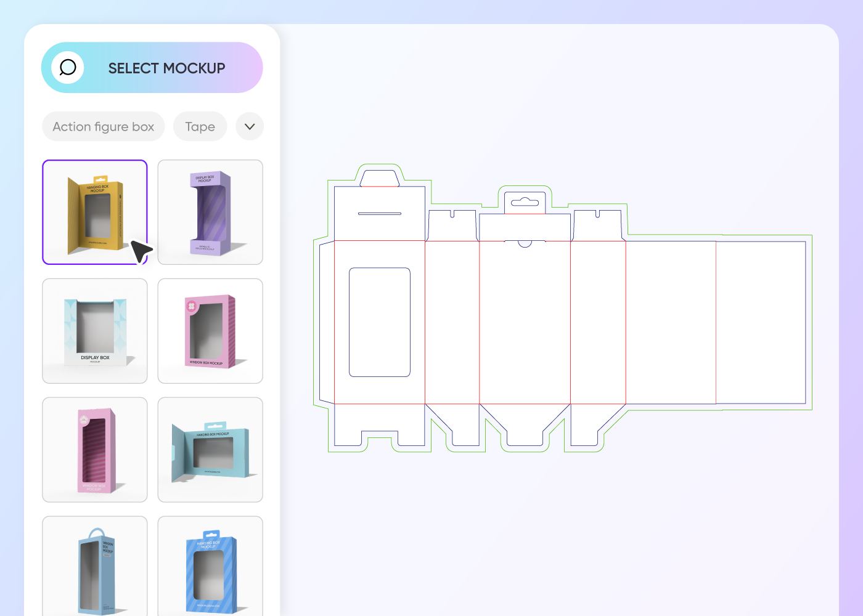
Task: Choose the tall dark-pink Window Box Mockup
Action: 94,449
